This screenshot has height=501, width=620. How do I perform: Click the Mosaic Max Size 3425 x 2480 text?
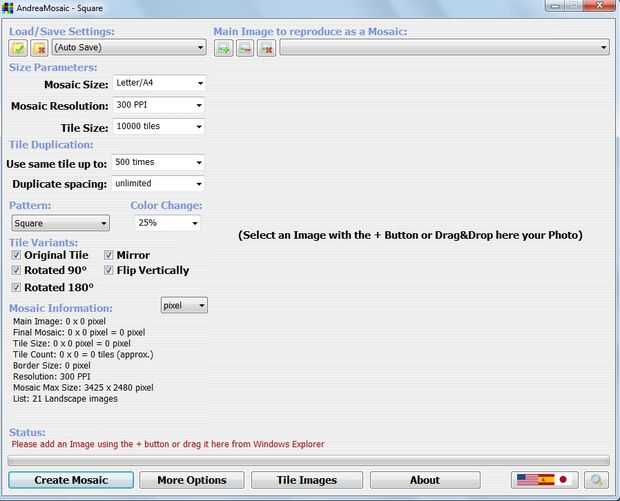point(83,388)
